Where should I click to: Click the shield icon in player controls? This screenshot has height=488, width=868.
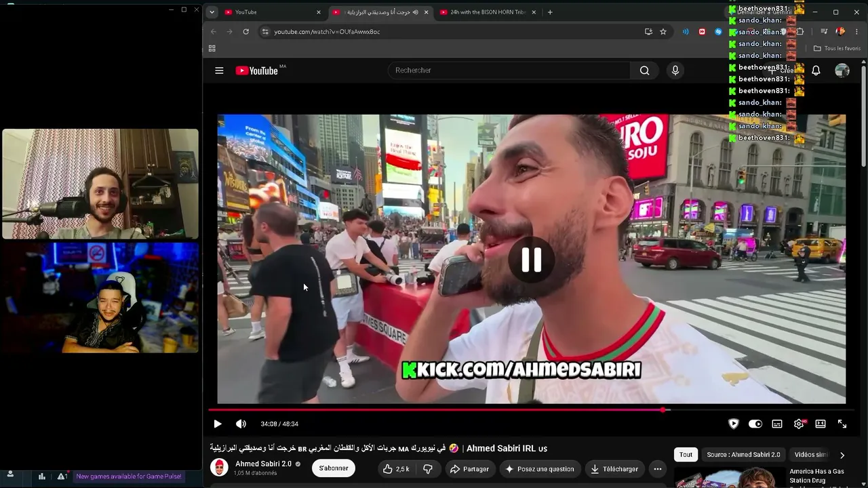pos(733,424)
